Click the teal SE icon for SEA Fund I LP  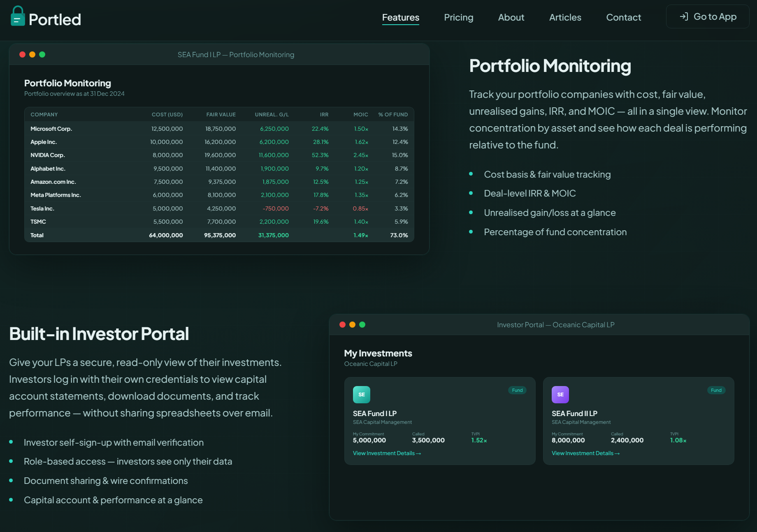point(362,395)
